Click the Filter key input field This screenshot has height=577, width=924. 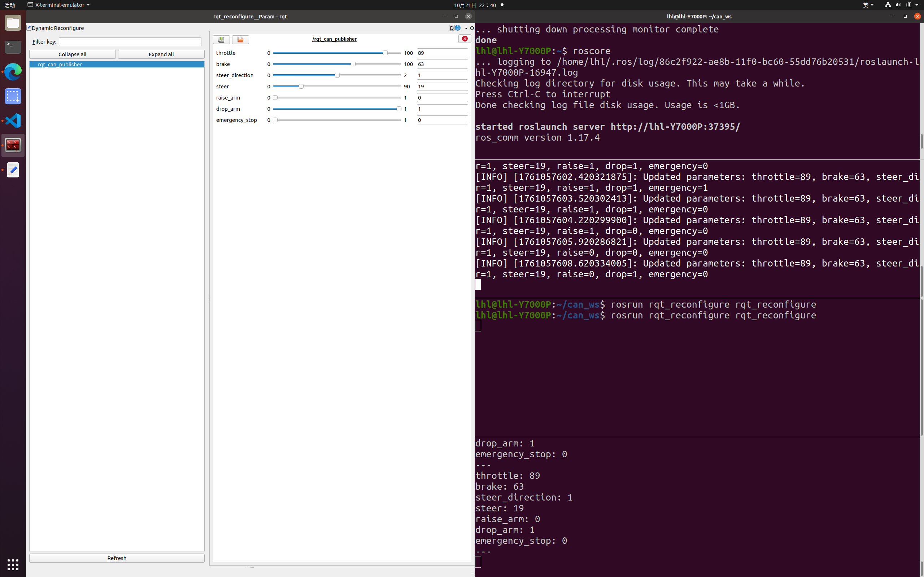[x=130, y=41]
